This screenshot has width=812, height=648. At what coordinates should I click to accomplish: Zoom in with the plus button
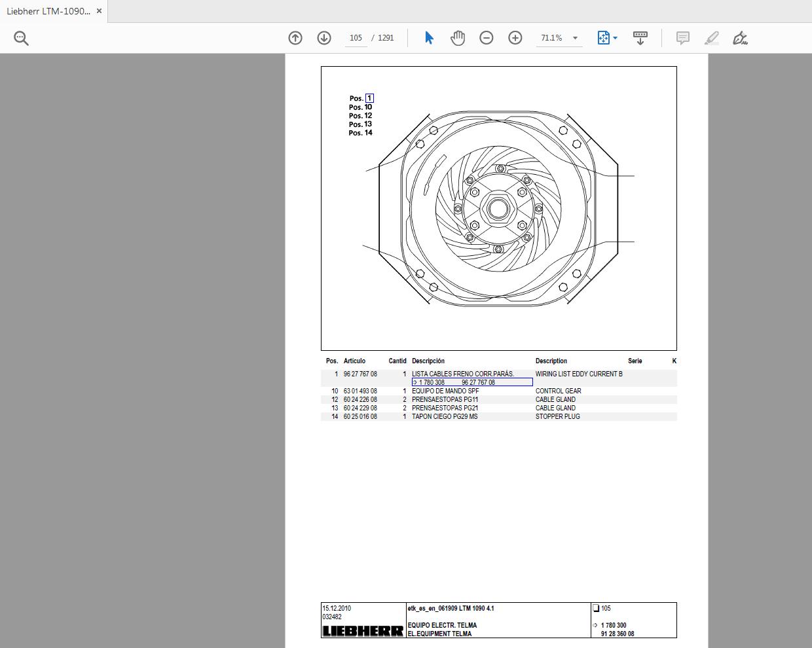click(x=515, y=38)
